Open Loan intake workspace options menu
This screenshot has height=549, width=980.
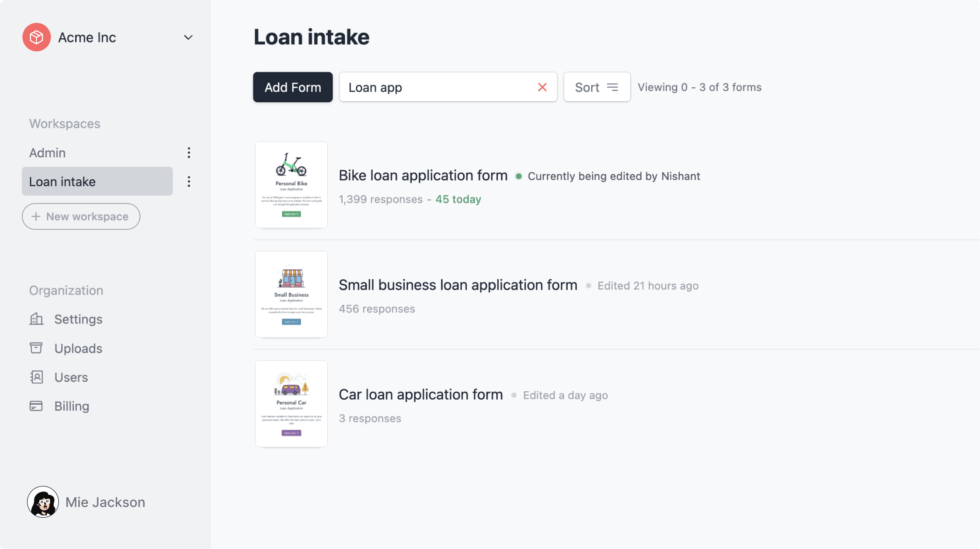click(x=189, y=181)
